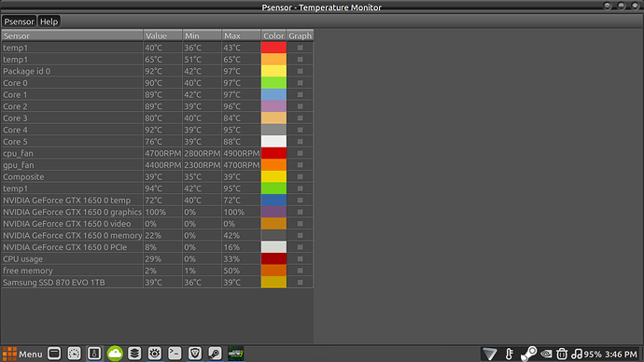644x362 pixels.
Task: Click the thermometer tray icon
Action: (510, 354)
